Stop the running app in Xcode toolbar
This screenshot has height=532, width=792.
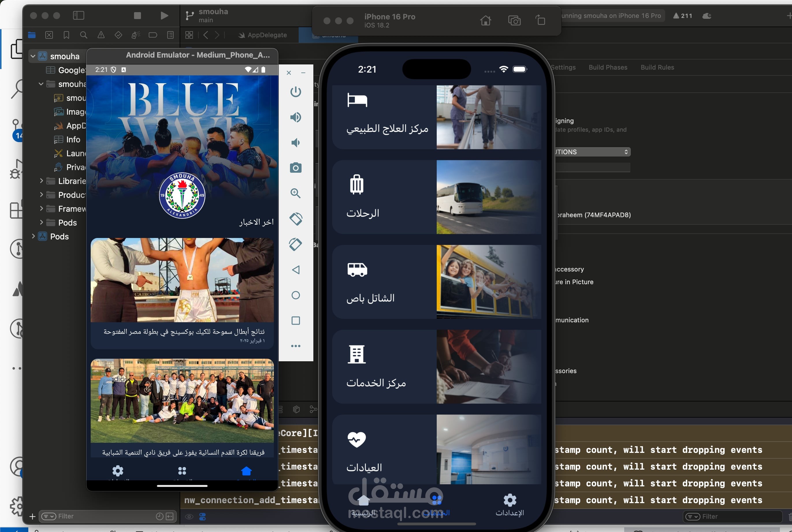click(x=137, y=15)
